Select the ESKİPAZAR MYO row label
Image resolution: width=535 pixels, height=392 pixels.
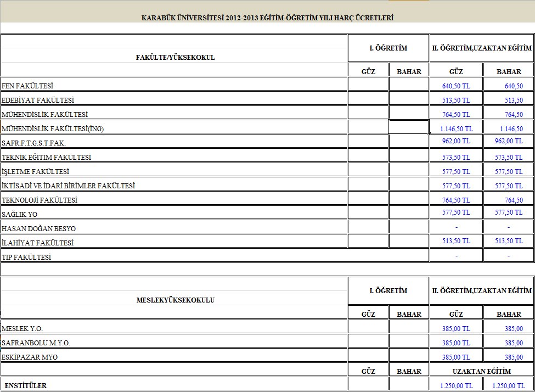click(x=30, y=357)
